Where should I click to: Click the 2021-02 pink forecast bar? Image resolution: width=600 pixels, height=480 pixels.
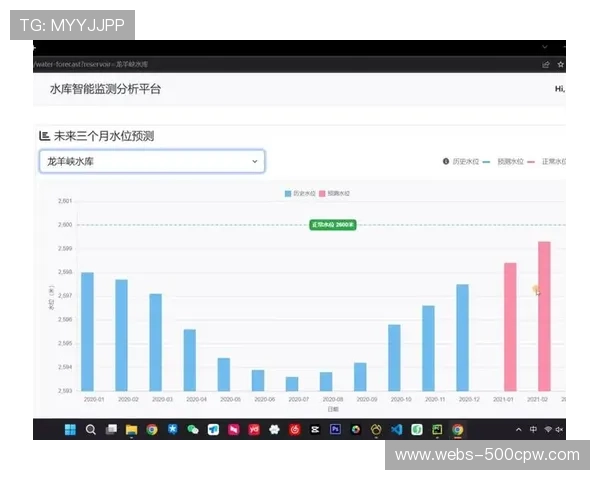coord(544,316)
